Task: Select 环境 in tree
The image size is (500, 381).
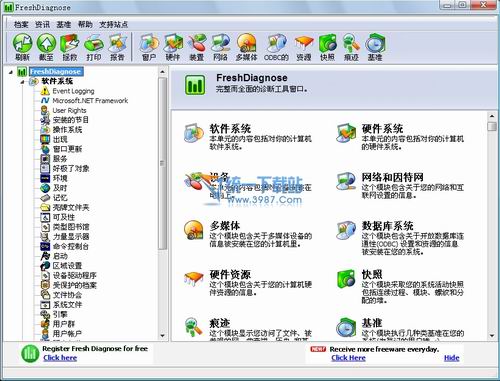Action: click(x=60, y=178)
